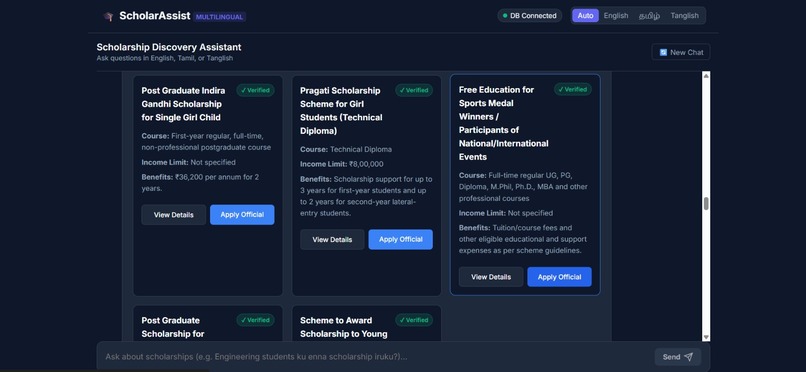Apply Official for Indira Gandhi Scholarship
This screenshot has height=372, width=806.
(x=242, y=215)
